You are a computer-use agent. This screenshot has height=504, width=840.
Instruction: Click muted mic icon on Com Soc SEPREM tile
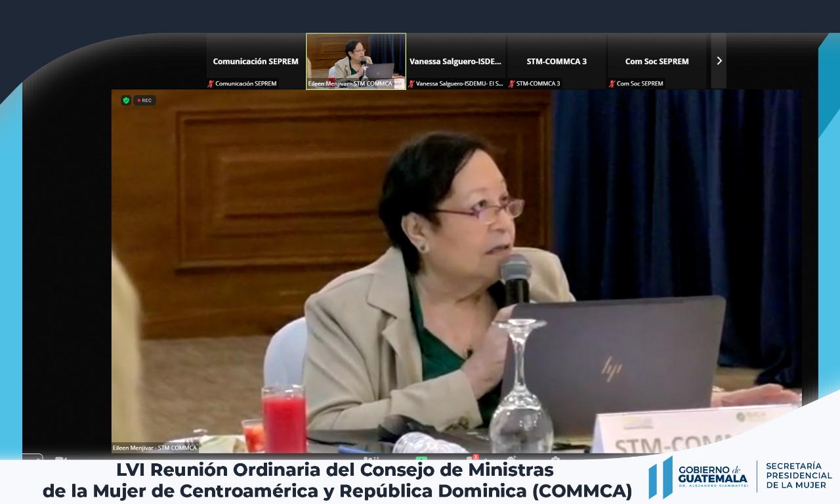click(612, 84)
